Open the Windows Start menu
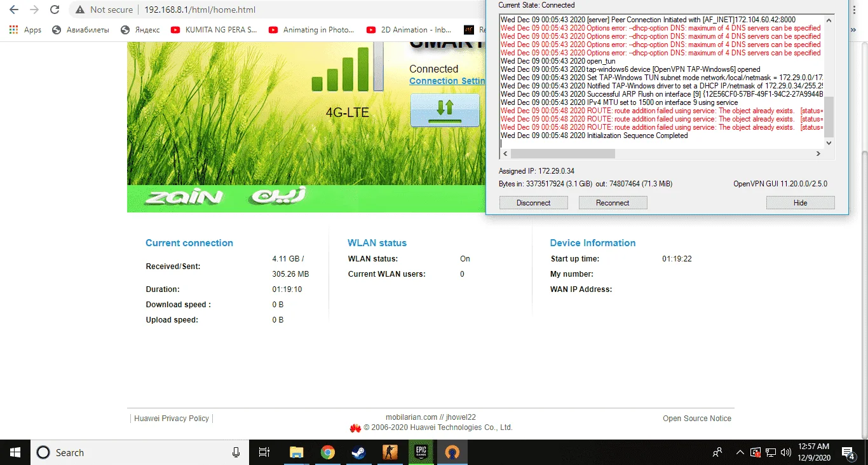Image resolution: width=868 pixels, height=465 pixels. coord(15,452)
